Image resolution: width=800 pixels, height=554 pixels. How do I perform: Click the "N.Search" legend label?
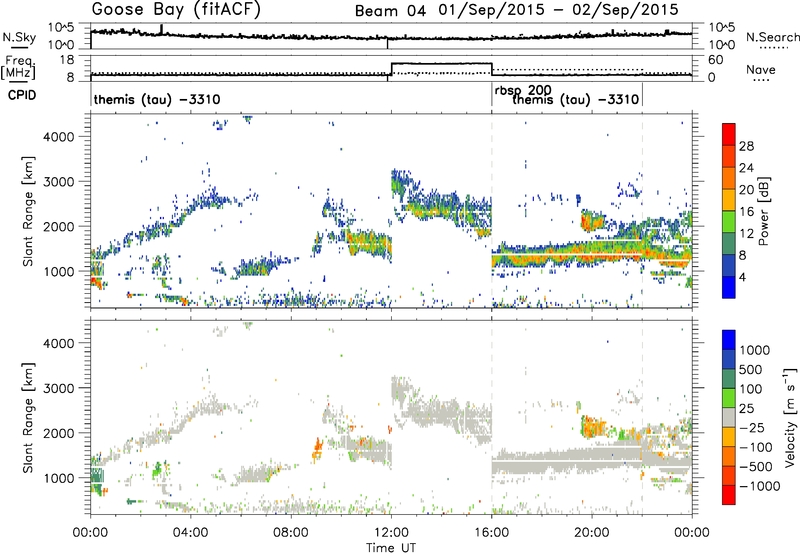coord(772,37)
